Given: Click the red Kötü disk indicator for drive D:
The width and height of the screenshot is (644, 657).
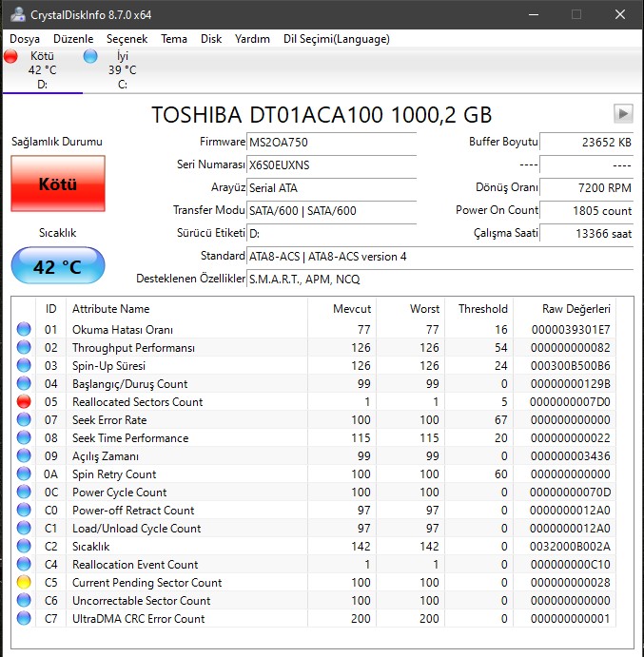Looking at the screenshot, I should tap(11, 57).
